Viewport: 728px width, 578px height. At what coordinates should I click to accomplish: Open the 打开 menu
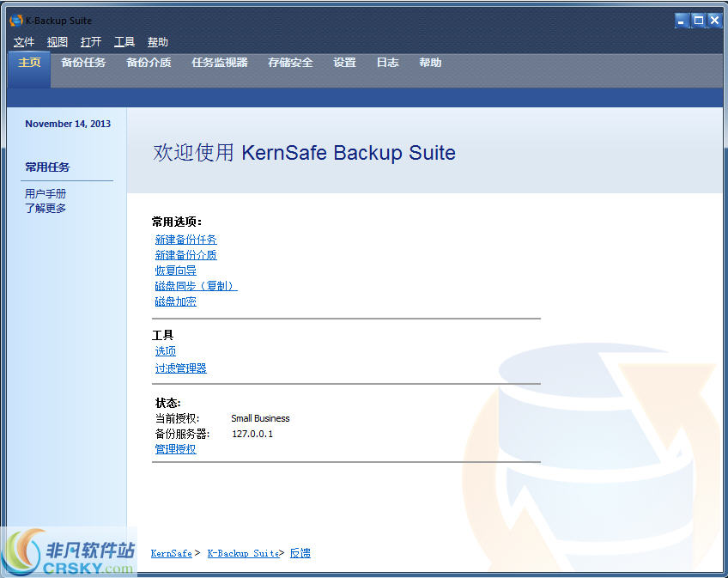pyautogui.click(x=91, y=42)
